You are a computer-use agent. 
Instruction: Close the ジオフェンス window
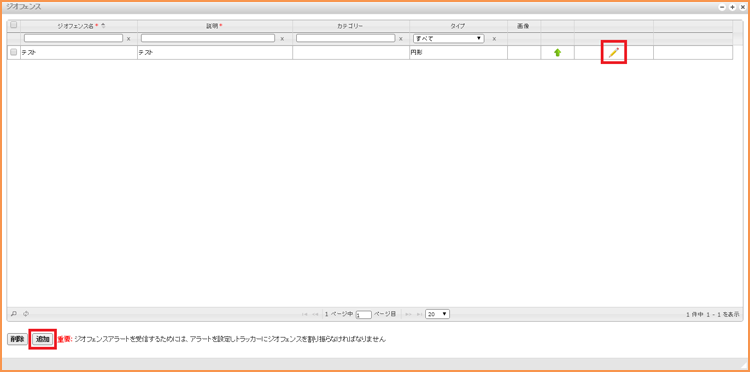[x=742, y=7]
